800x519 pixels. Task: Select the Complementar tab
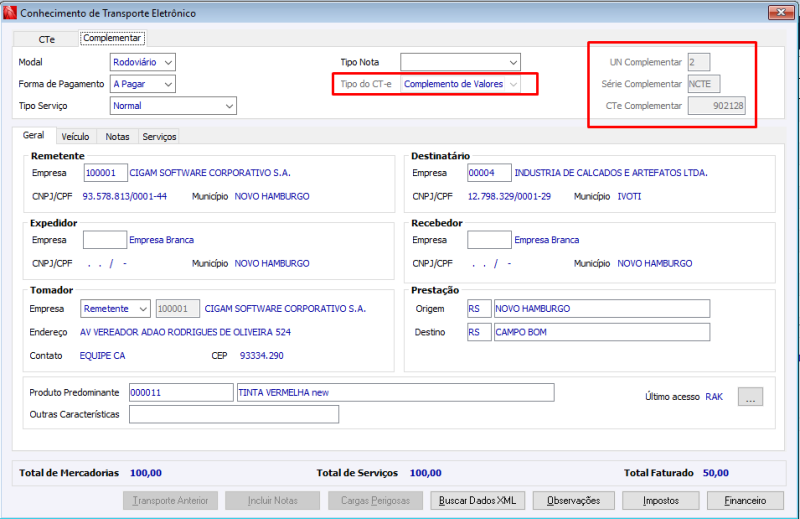click(112, 38)
